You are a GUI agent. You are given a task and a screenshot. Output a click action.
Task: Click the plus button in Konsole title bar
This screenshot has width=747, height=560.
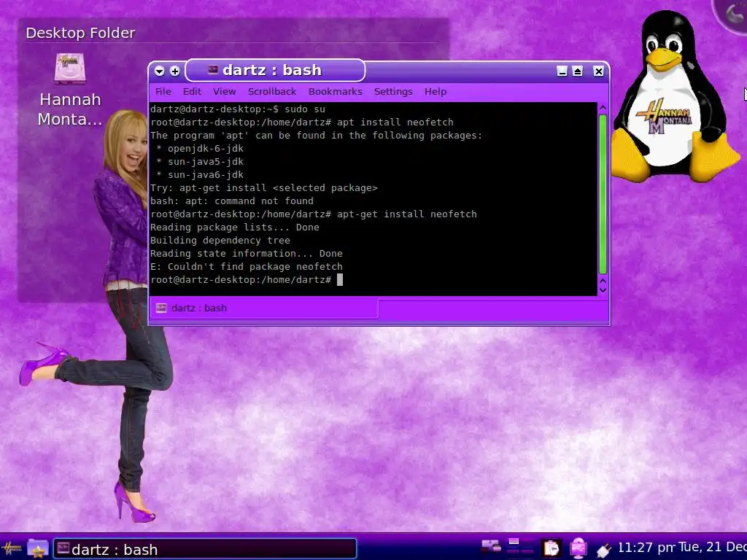point(175,71)
